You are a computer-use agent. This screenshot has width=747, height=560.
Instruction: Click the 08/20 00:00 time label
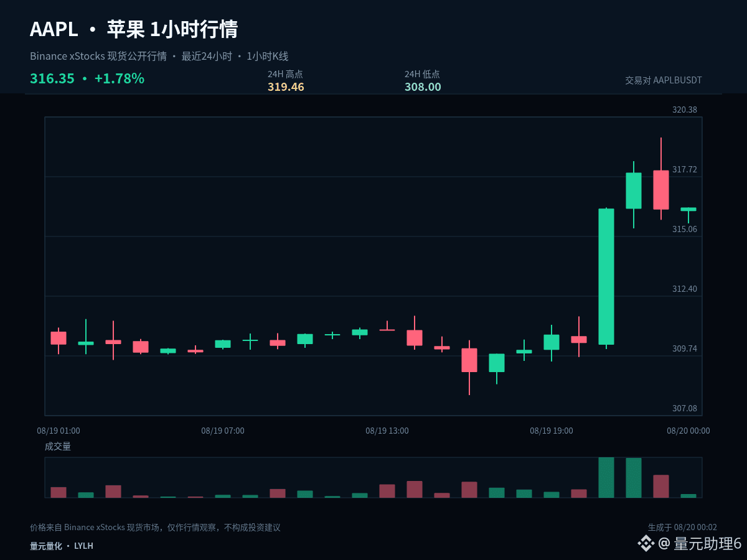[688, 431]
